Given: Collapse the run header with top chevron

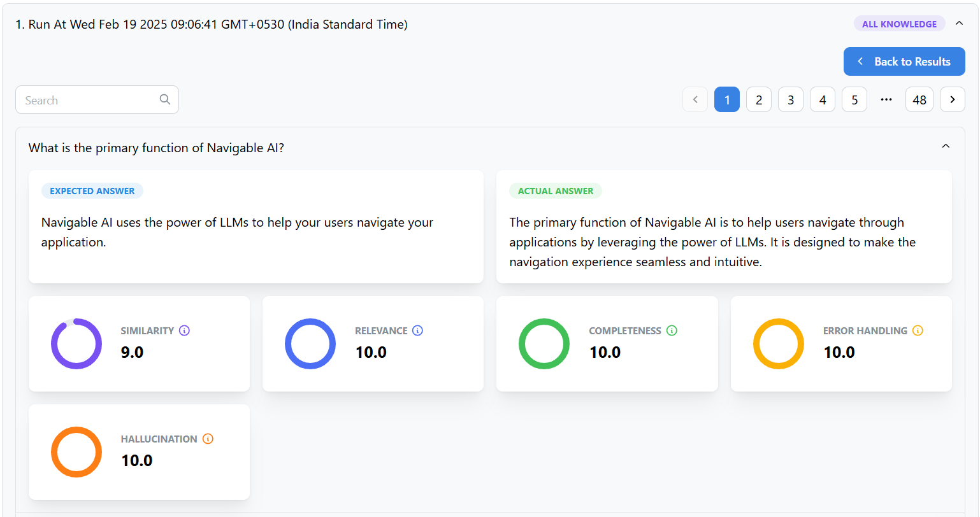Looking at the screenshot, I should click(959, 24).
